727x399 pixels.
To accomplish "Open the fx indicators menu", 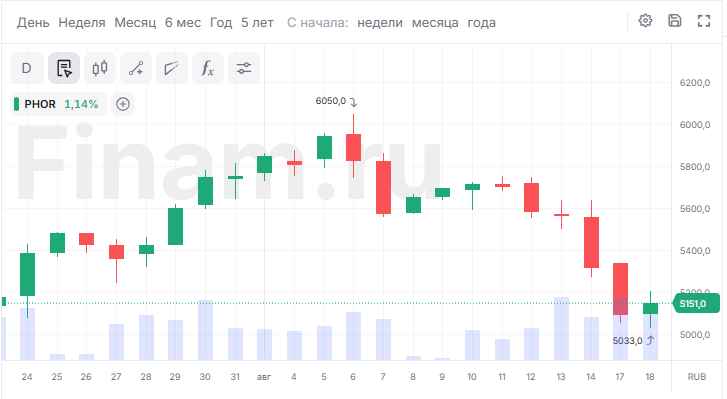I will 208,68.
